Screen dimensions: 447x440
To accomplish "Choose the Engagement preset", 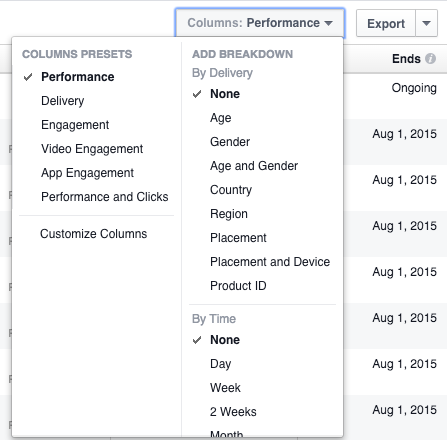I will click(x=75, y=125).
